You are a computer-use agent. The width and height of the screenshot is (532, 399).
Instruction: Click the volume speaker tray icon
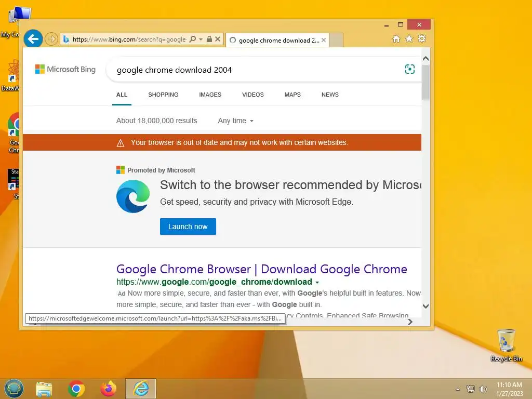tap(483, 389)
